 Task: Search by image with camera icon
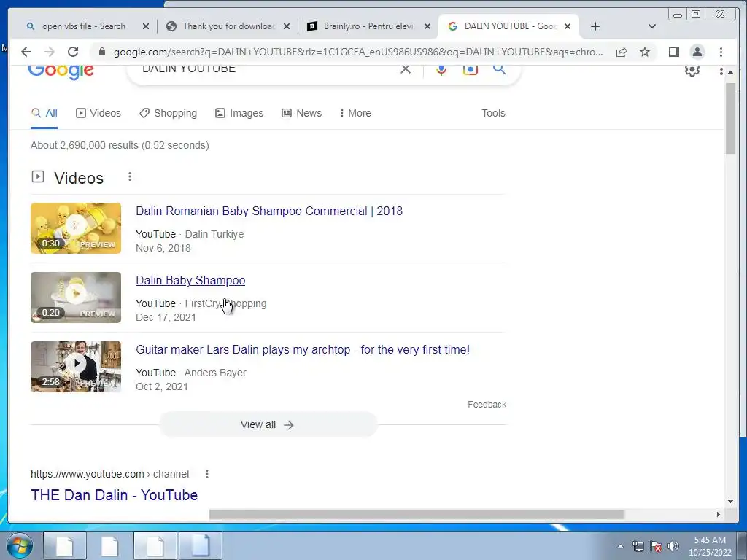point(471,69)
